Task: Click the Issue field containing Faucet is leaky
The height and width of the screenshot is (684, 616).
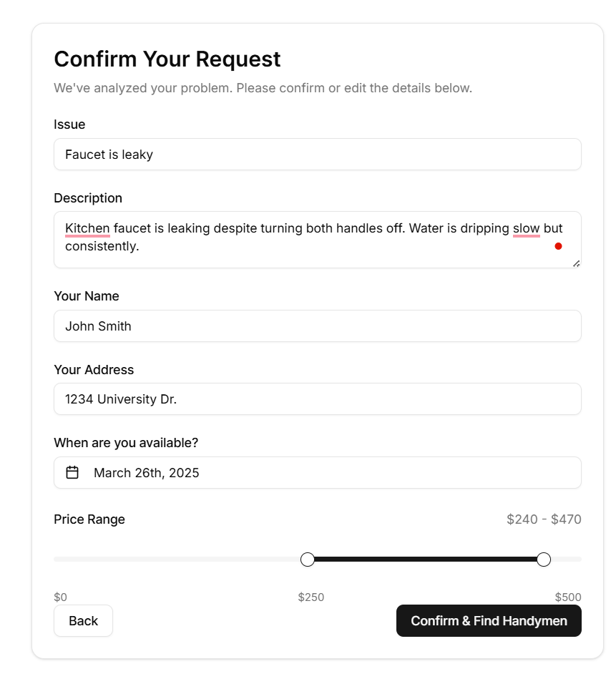Action: coord(318,155)
